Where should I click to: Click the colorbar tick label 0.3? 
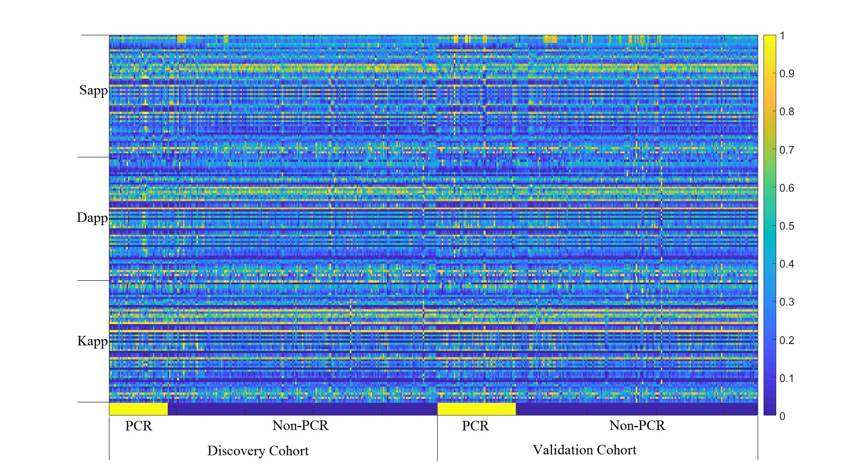click(787, 302)
